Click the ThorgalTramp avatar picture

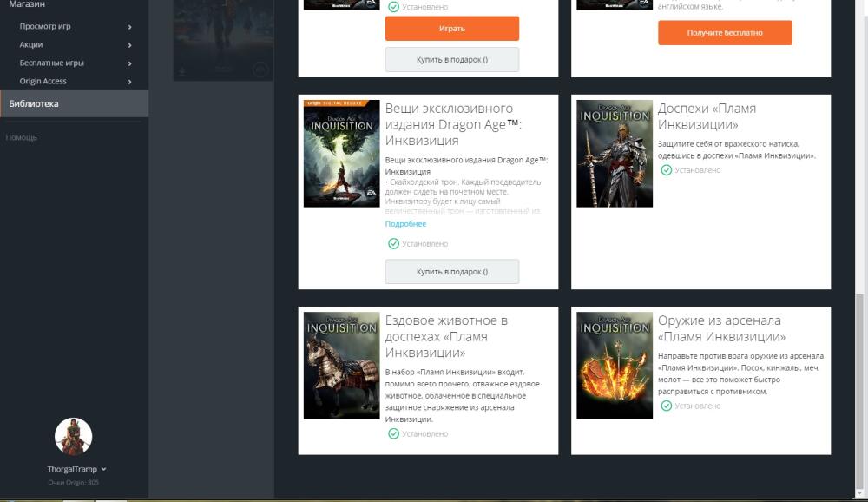tap(73, 437)
